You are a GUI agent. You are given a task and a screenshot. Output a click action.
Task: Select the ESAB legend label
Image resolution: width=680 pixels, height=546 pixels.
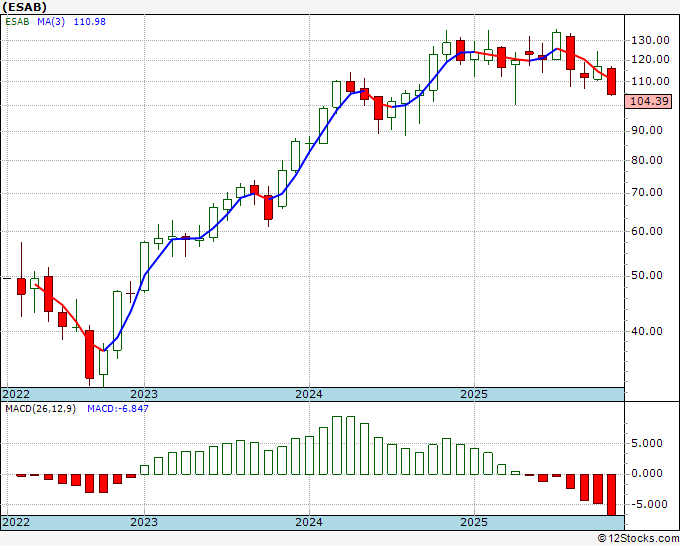[17, 22]
